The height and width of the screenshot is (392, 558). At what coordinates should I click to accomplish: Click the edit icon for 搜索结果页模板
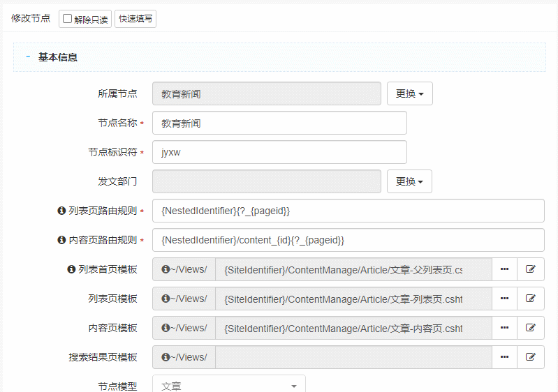click(531, 357)
